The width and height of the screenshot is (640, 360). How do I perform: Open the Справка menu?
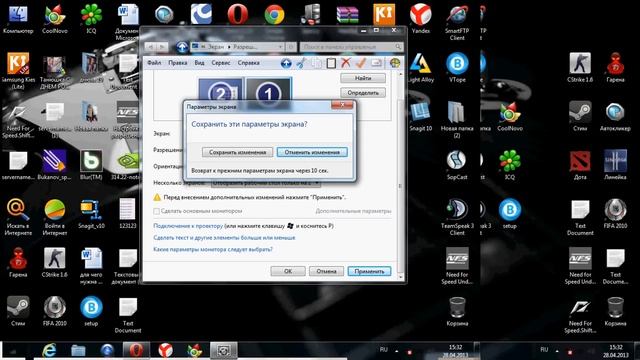[249, 63]
